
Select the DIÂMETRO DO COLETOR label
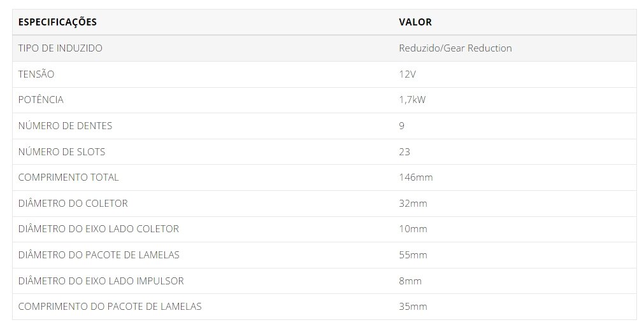point(73,203)
